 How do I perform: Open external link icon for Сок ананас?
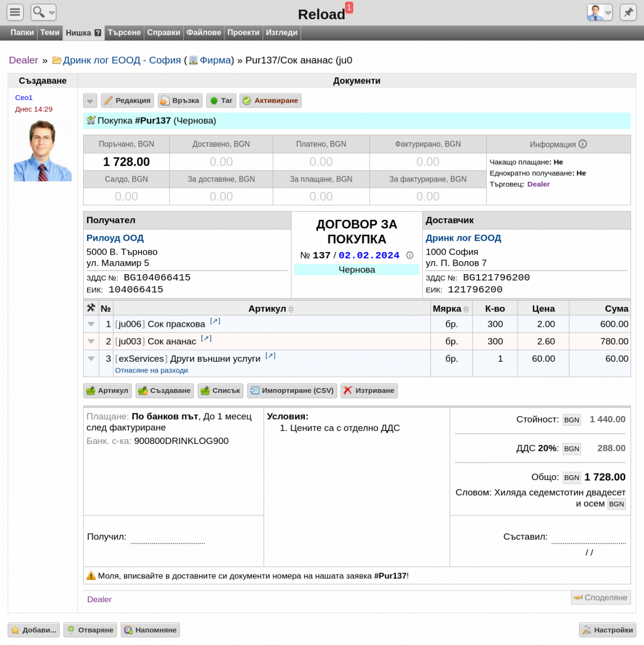click(x=206, y=338)
